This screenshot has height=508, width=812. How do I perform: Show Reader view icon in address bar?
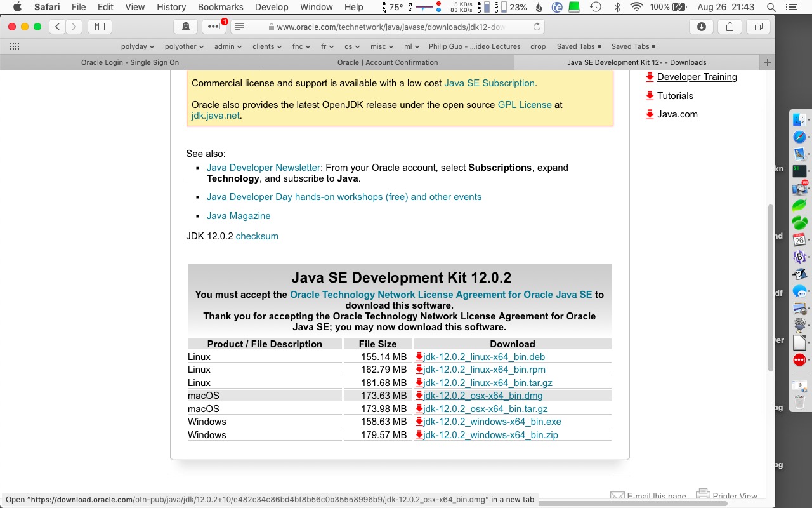[x=239, y=27]
